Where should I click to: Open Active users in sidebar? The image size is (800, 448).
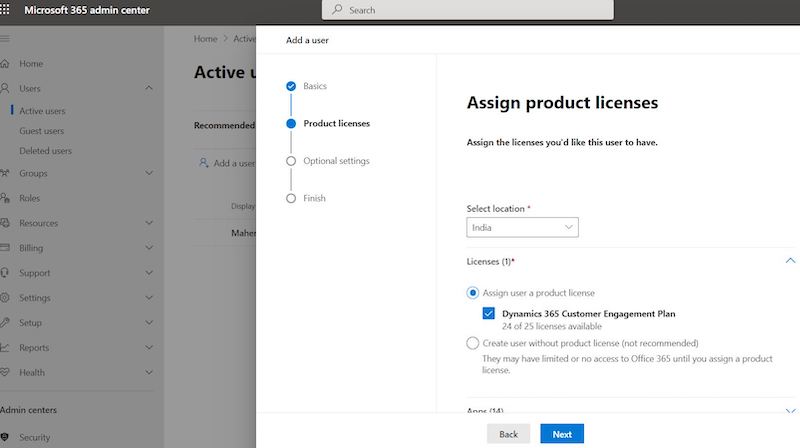pos(42,111)
